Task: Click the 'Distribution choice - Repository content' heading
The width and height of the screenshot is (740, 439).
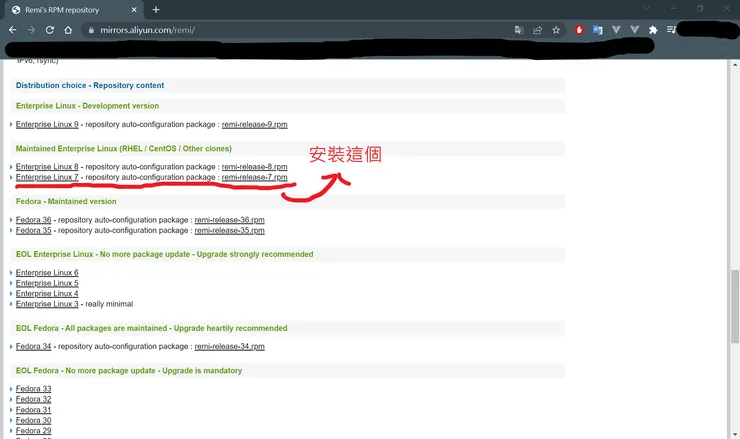Action: (90, 85)
